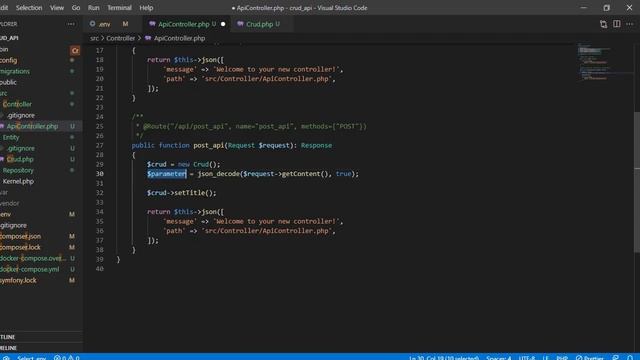Open the Help menu
The image size is (640, 360).
pos(146,8)
